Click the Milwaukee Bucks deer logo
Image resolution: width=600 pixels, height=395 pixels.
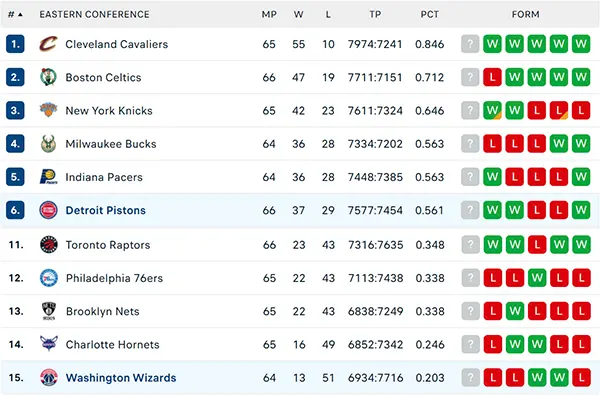pos(49,144)
